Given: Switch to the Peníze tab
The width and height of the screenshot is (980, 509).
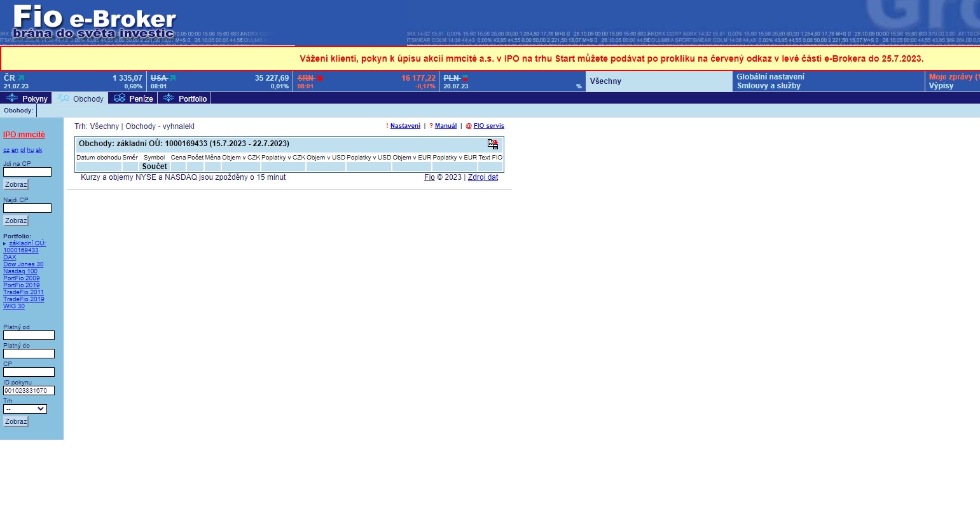Looking at the screenshot, I should [134, 98].
